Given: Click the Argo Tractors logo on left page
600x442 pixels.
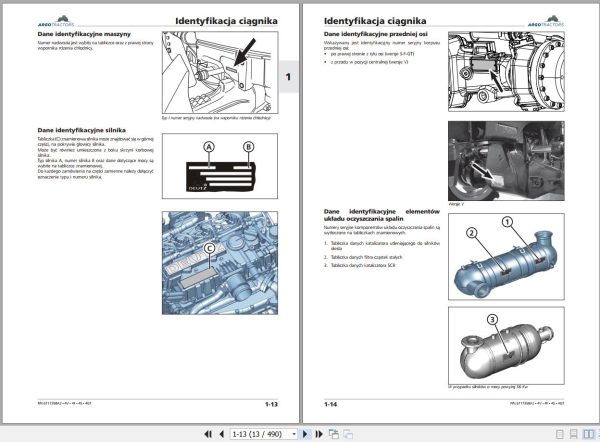Looking at the screenshot, I should (x=56, y=21).
